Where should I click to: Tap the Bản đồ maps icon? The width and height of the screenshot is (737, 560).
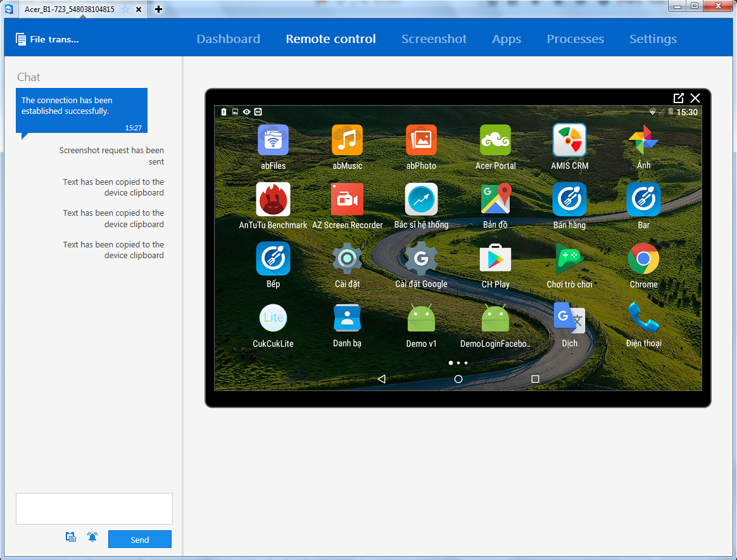point(495,199)
